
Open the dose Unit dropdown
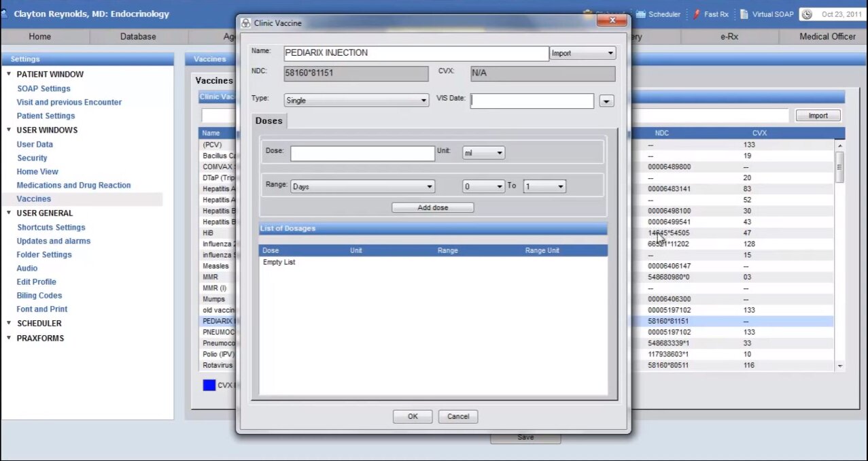483,154
